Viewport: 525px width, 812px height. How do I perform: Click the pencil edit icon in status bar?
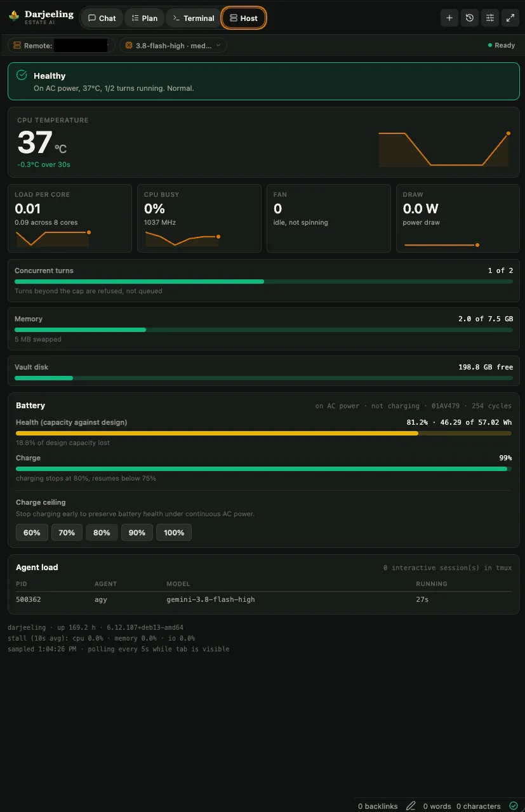411,806
